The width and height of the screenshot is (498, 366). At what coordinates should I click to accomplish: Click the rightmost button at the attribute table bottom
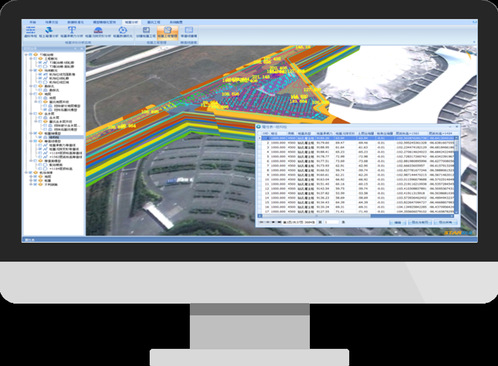pyautogui.click(x=445, y=222)
